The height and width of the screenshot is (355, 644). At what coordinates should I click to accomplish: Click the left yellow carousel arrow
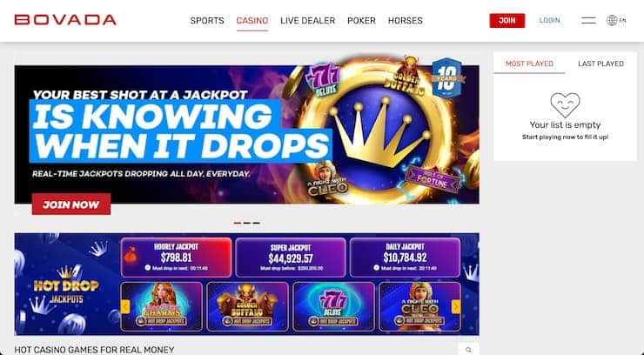pos(125,306)
